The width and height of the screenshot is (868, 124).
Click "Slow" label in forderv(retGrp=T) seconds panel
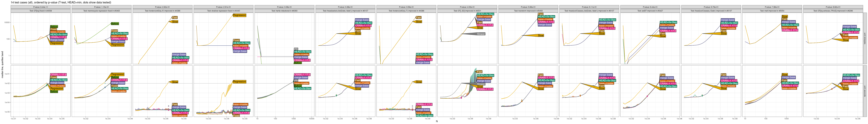[x=419, y=82]
